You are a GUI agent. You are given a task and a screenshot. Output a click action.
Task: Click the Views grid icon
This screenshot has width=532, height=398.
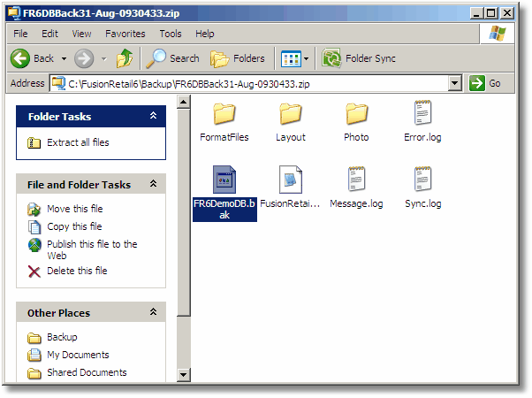(291, 59)
